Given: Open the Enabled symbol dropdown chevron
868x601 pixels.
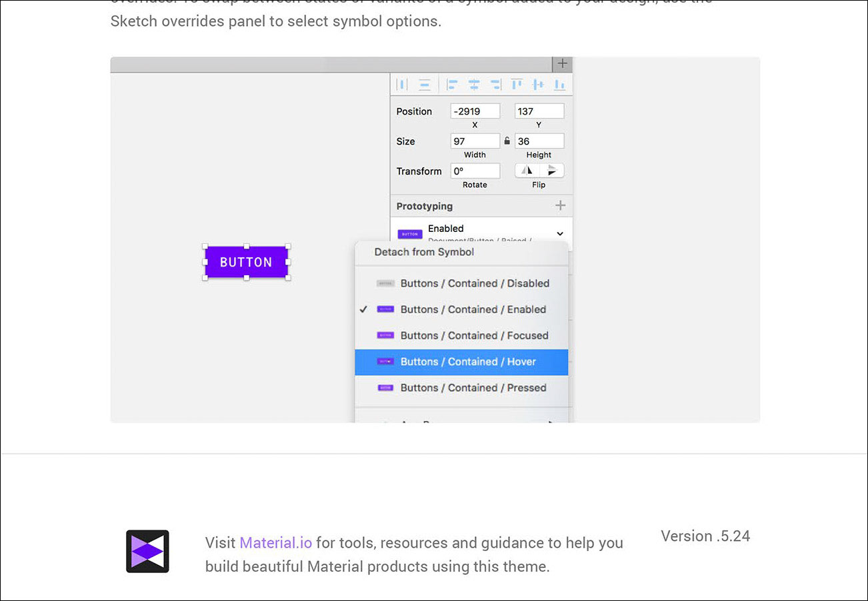Looking at the screenshot, I should [560, 234].
